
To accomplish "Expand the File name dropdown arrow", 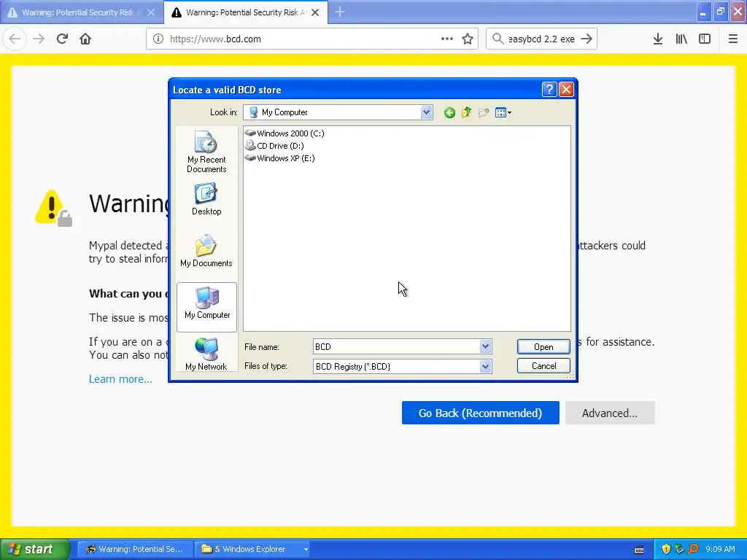I will click(485, 346).
